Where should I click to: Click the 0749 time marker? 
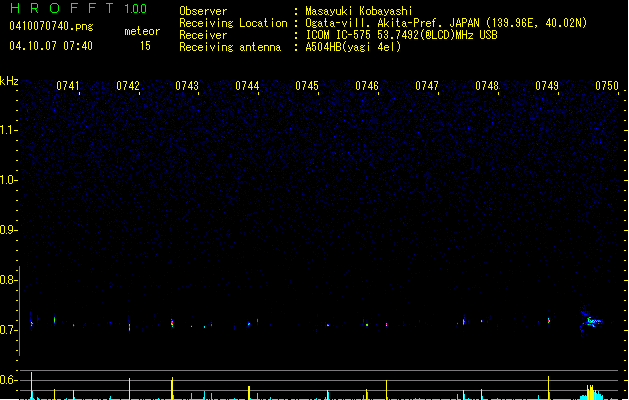coord(547,86)
